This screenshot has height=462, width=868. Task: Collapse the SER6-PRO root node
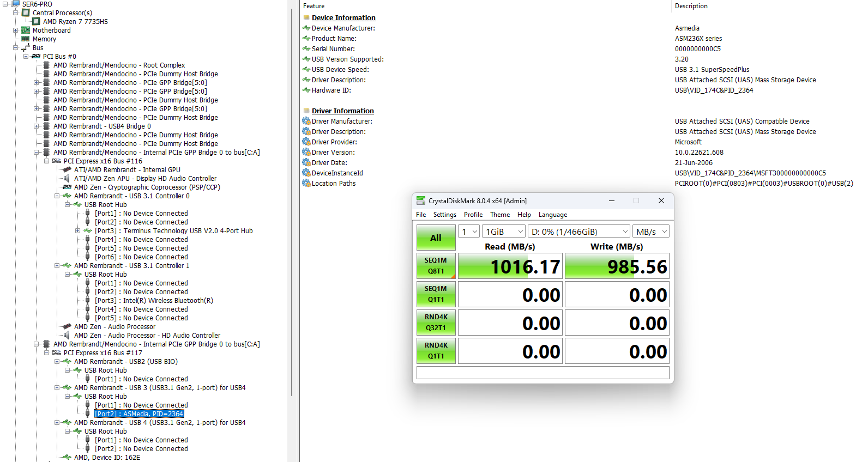click(x=5, y=4)
